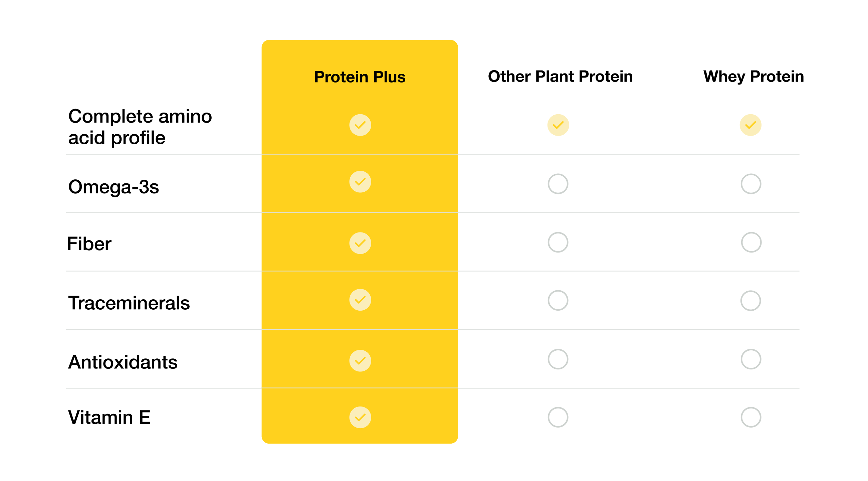The image size is (868, 481).
Task: Click the Protein Plus column header
Action: (360, 77)
